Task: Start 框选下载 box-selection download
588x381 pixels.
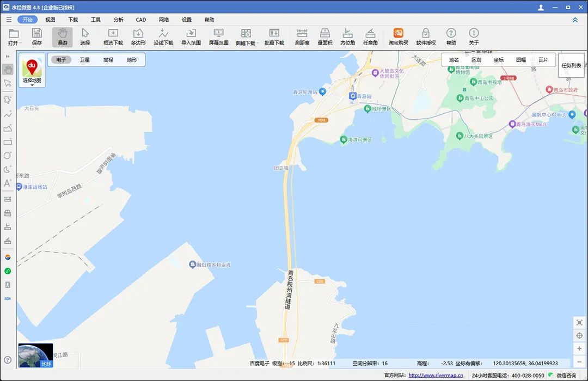Action: point(113,37)
